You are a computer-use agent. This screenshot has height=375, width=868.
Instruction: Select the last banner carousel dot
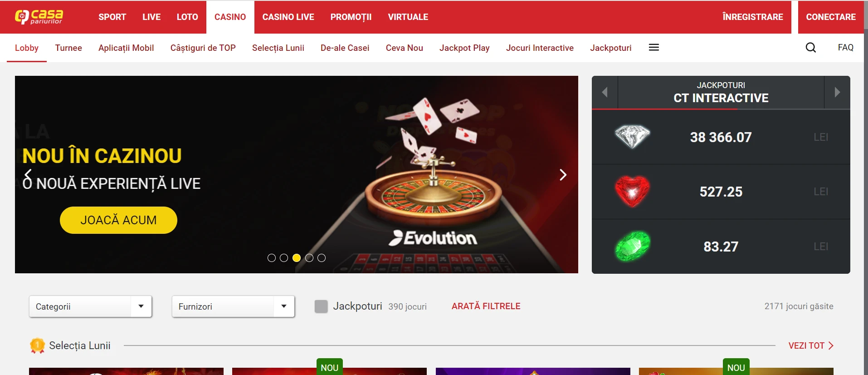pos(322,258)
